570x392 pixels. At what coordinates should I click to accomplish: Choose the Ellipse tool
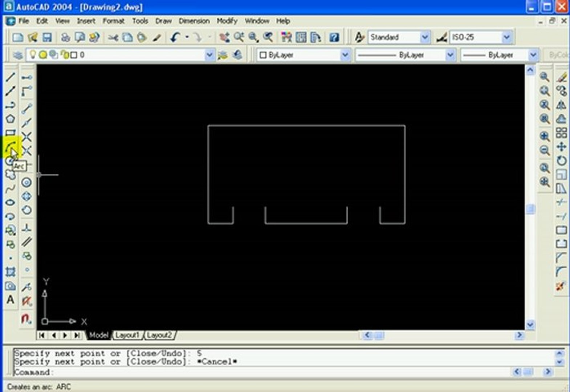[10, 203]
